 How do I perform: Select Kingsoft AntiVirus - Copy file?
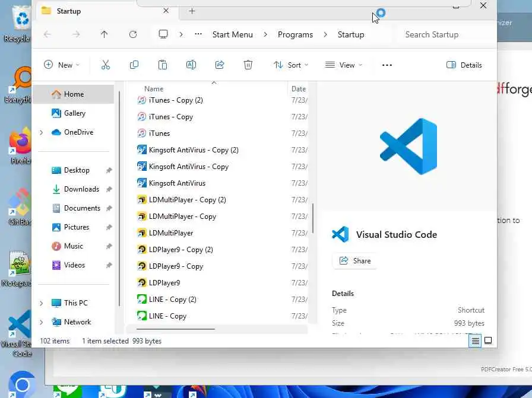[x=189, y=167]
